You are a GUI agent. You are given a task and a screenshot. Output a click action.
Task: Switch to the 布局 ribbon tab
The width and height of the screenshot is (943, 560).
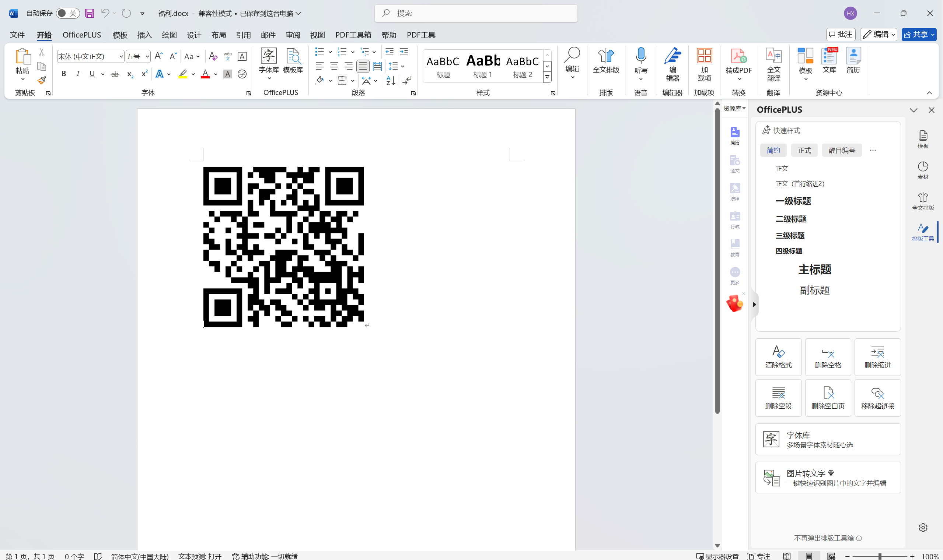pos(219,35)
